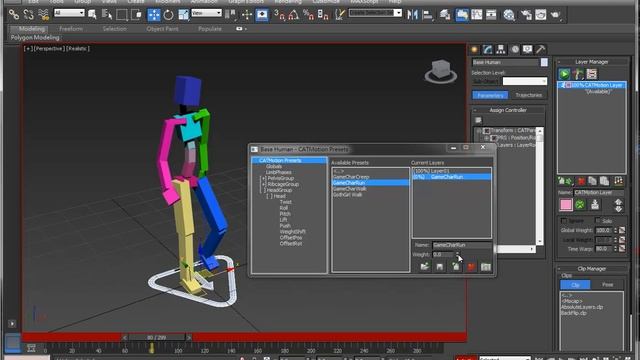Open the selection filter All dropdown
Viewport: 640px width, 360px height.
[69, 13]
